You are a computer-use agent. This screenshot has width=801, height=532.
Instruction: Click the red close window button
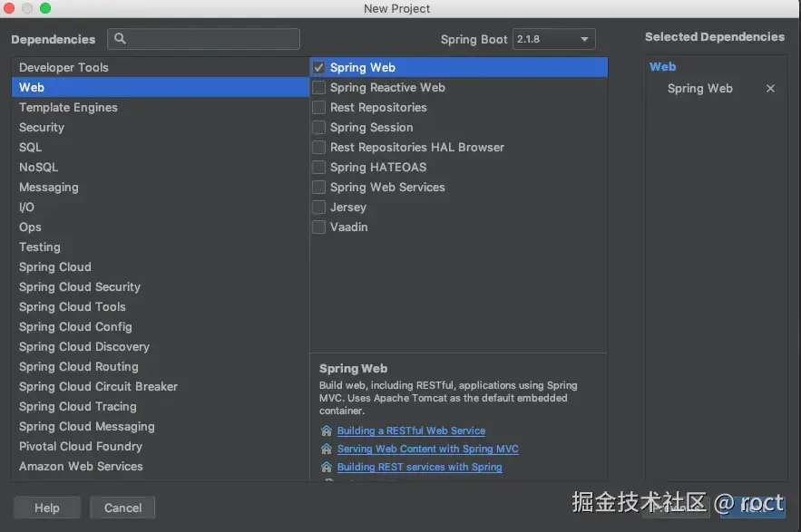pos(9,8)
